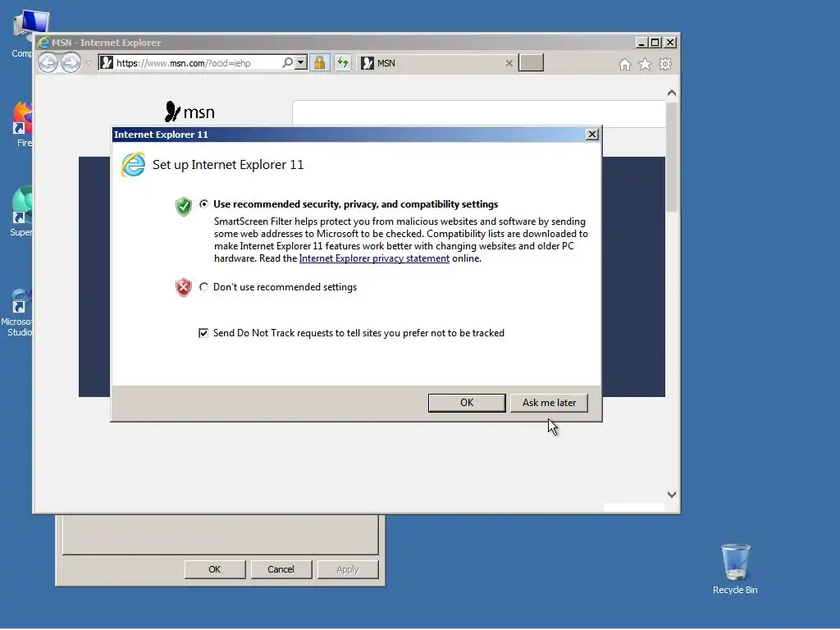
Task: Click the MSN butterfly logo
Action: click(x=189, y=112)
